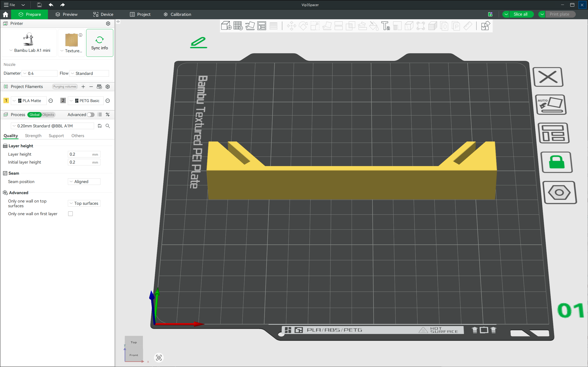This screenshot has height=367, width=588.
Task: Select the Rotate tool icon
Action: tap(303, 26)
